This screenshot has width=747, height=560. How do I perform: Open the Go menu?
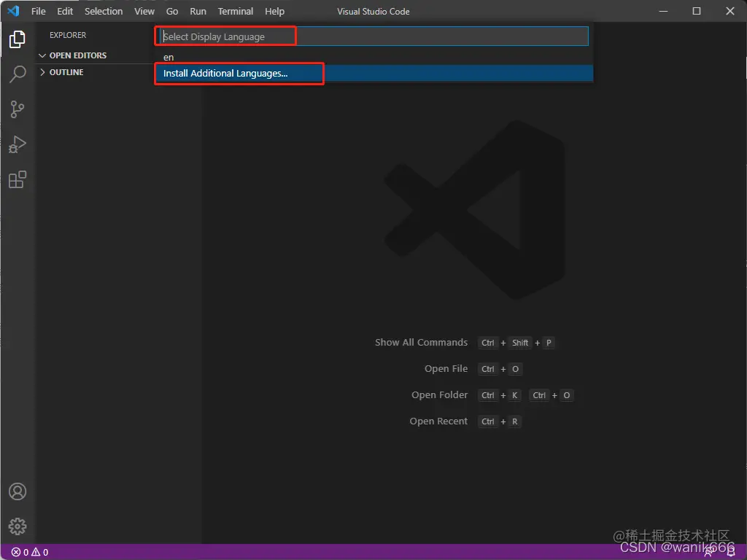[x=172, y=11]
